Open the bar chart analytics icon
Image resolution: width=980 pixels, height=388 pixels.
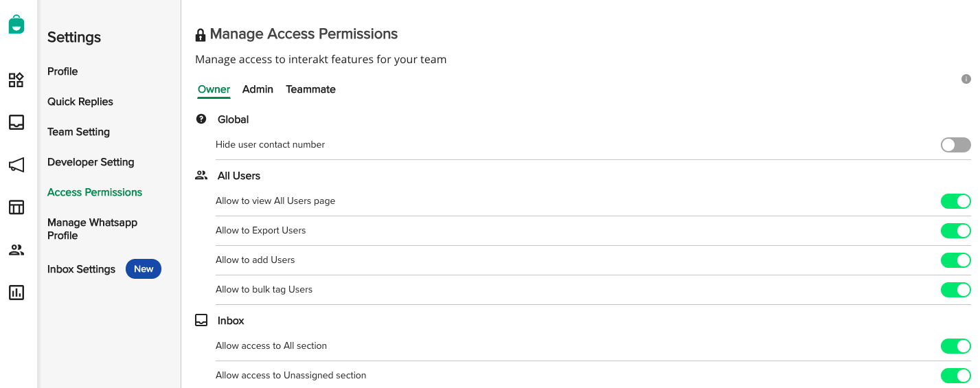16,293
